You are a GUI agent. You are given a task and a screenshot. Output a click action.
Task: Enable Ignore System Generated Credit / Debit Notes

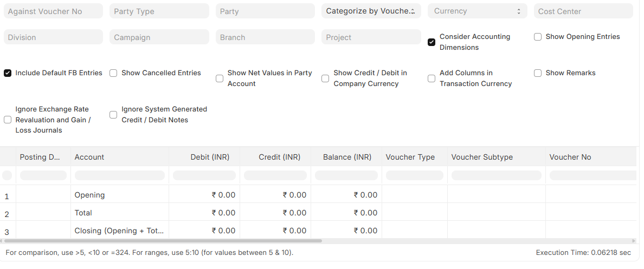113,115
